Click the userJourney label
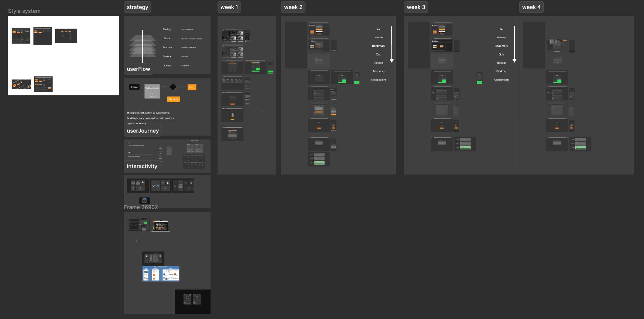 [143, 131]
